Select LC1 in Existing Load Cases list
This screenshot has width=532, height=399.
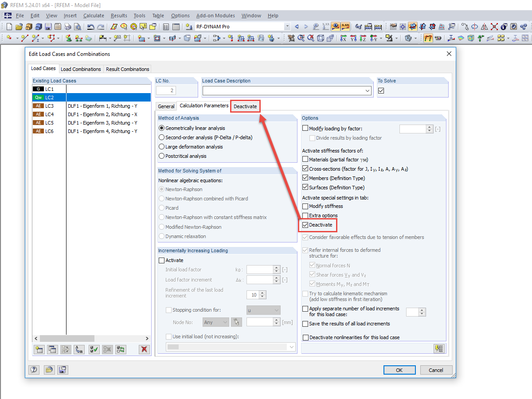[x=92, y=89]
